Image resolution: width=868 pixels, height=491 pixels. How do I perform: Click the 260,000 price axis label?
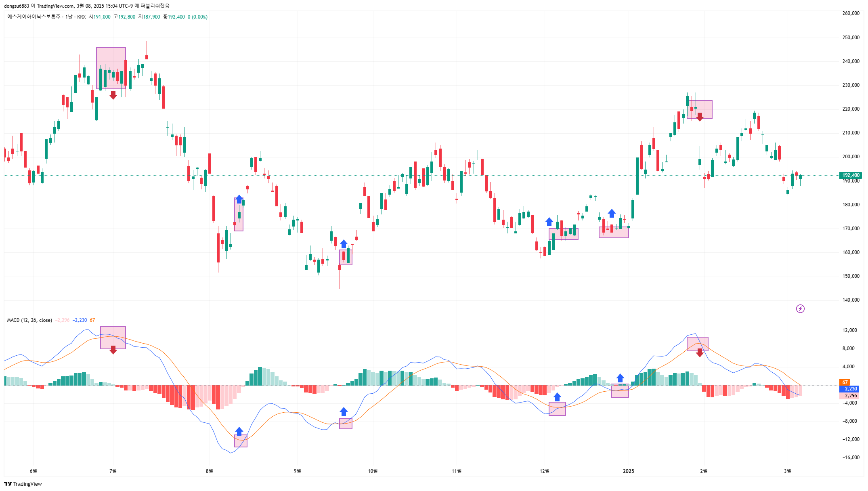click(851, 13)
